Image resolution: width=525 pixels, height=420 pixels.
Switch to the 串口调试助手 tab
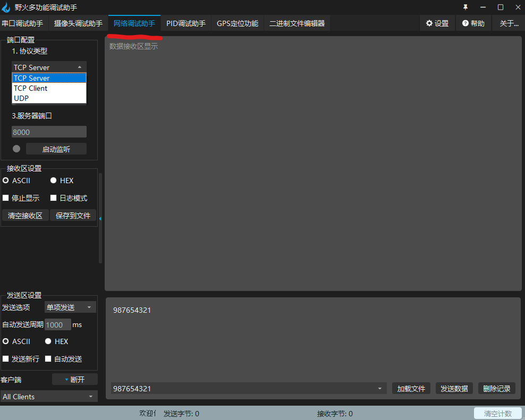pos(23,23)
